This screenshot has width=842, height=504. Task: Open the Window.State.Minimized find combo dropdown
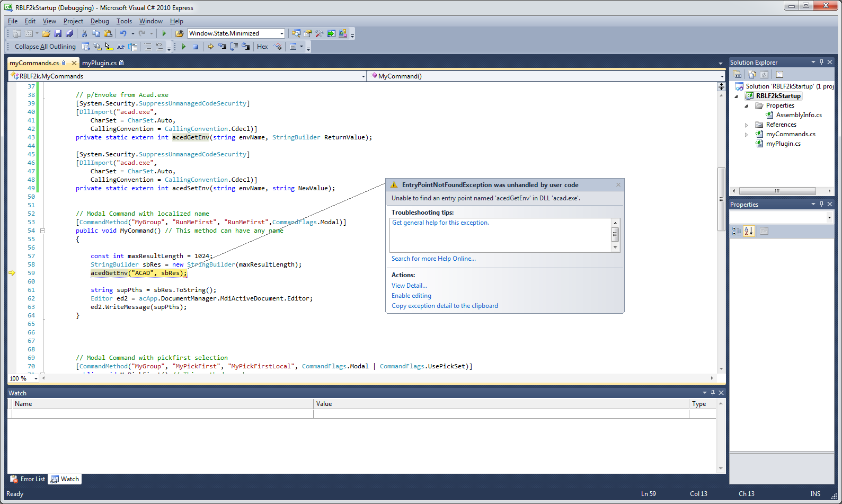click(x=281, y=33)
